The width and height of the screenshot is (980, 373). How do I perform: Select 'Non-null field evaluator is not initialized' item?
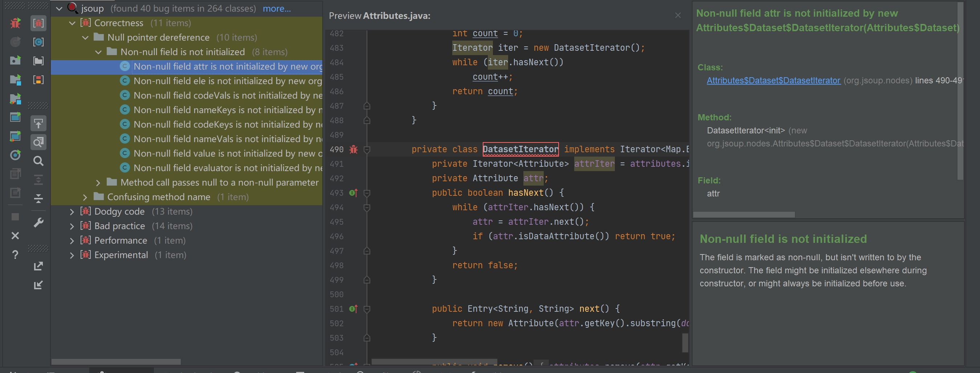click(x=187, y=168)
